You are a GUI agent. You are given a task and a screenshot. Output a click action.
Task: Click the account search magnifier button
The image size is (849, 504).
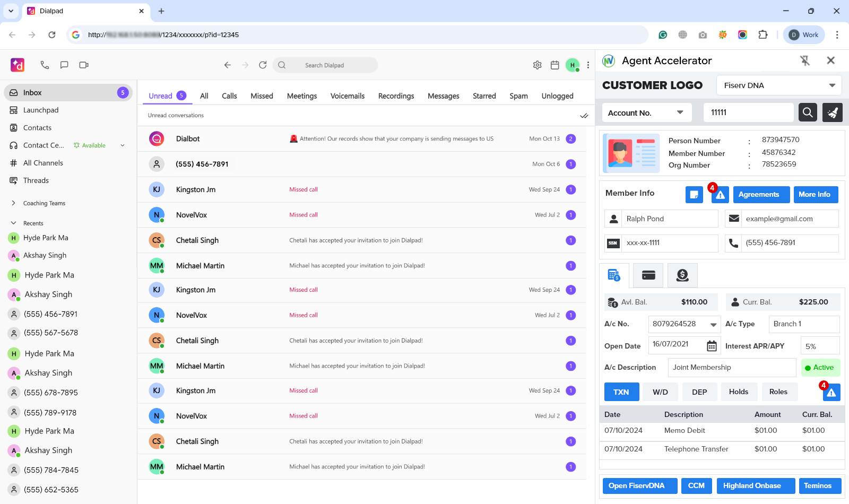pos(808,112)
